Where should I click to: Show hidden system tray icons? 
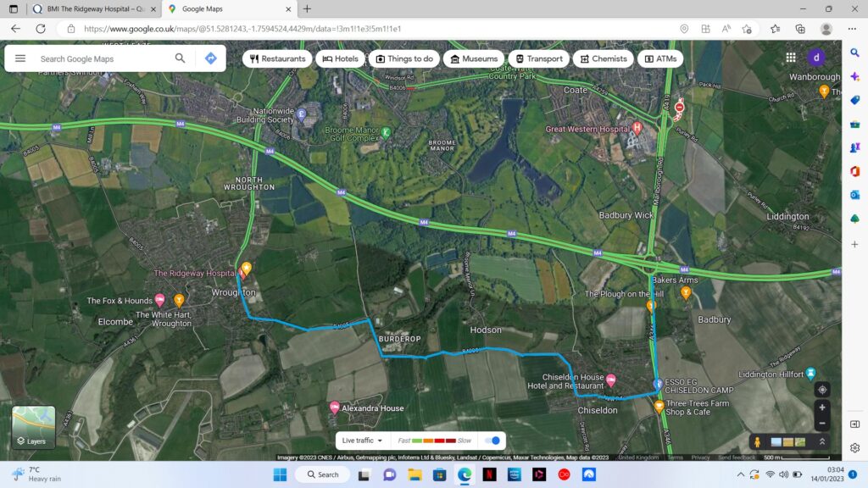(x=740, y=474)
